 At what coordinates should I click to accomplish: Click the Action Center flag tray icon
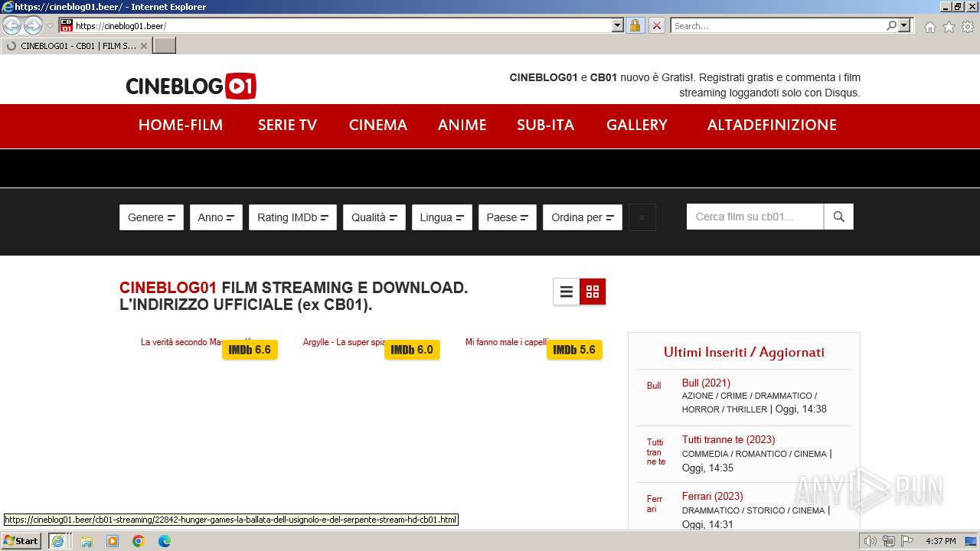point(906,541)
